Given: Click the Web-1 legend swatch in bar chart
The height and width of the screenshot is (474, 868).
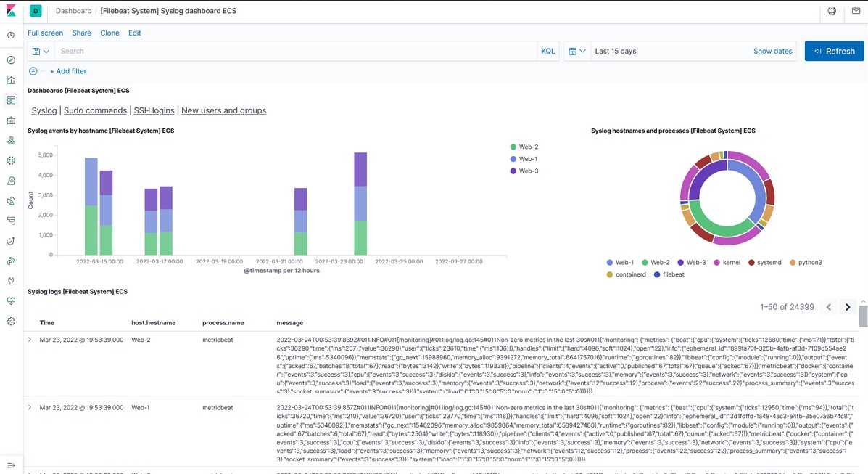Looking at the screenshot, I should (x=513, y=159).
